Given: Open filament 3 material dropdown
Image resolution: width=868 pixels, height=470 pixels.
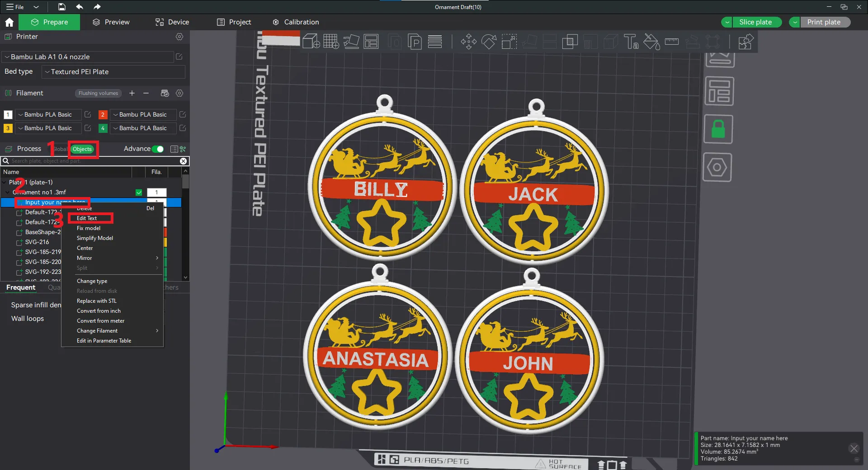Looking at the screenshot, I should [x=48, y=128].
